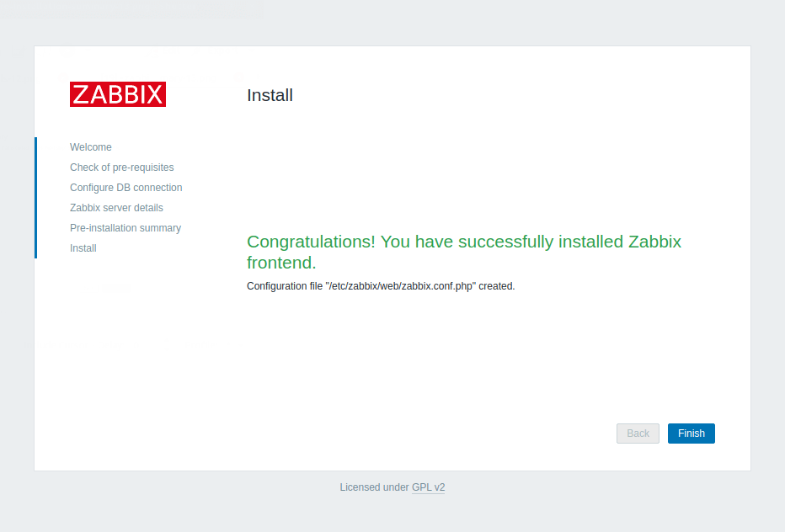Viewport: 785px width, 532px height.
Task: Select the Welcome step in sidebar
Action: pyautogui.click(x=91, y=147)
